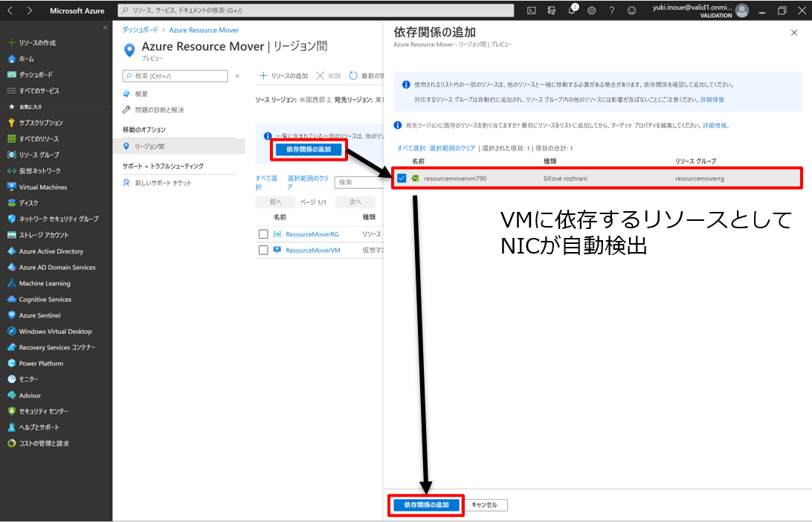Open ヘルプとサポート in sidebar
The image size is (812, 522).
(x=33, y=428)
